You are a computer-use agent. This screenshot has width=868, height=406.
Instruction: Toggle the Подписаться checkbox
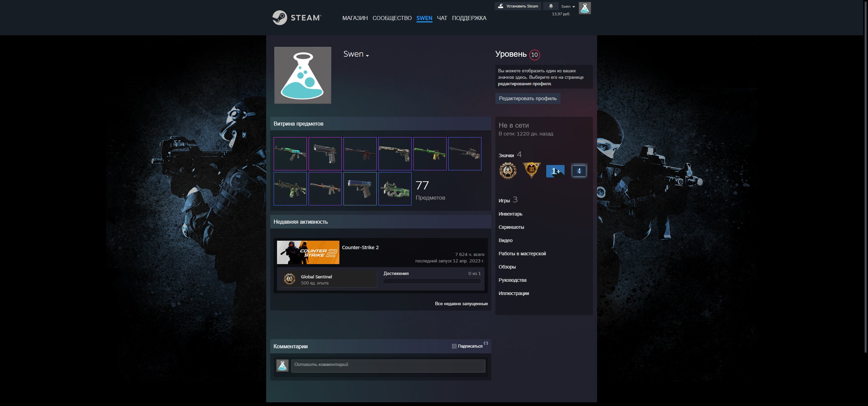click(454, 346)
